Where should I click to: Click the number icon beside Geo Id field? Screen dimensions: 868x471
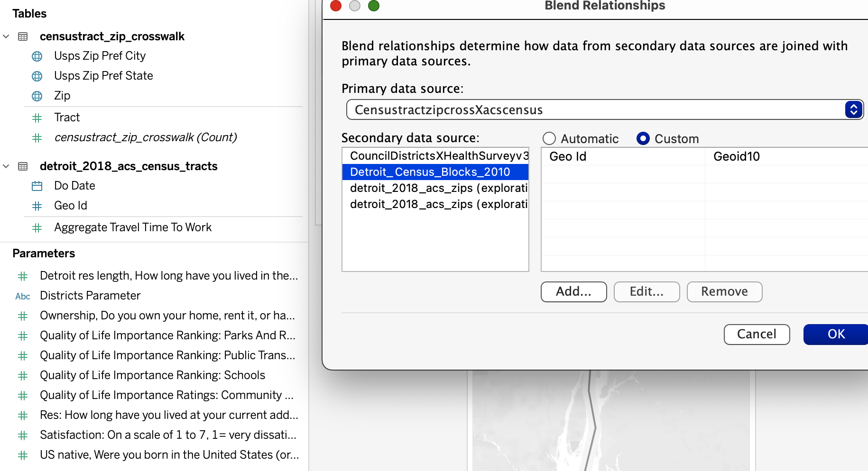point(37,206)
